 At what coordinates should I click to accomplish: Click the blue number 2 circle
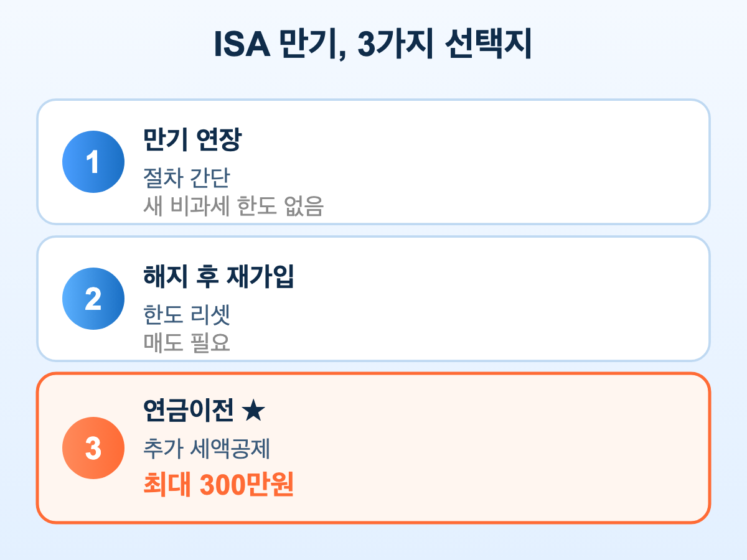[93, 299]
